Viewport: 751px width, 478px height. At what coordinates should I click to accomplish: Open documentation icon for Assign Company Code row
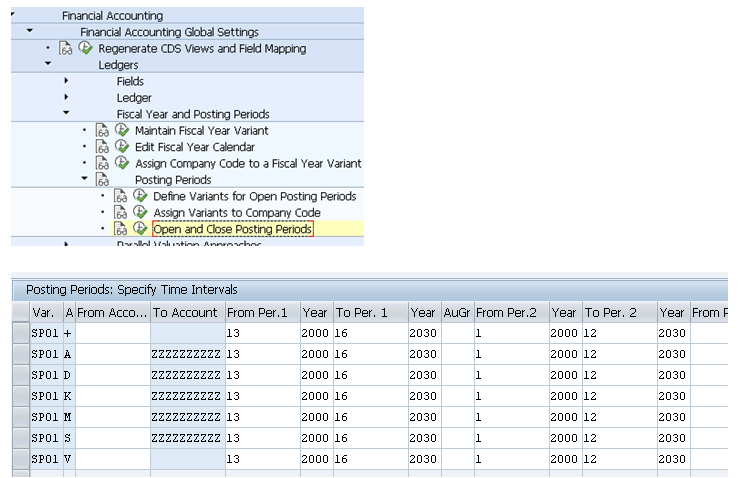[x=102, y=163]
